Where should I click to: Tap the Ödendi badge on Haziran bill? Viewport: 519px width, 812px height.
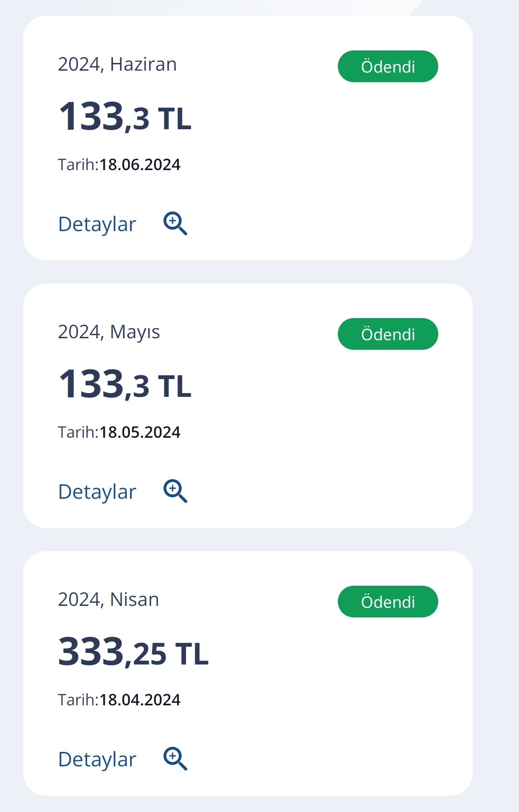(x=388, y=66)
